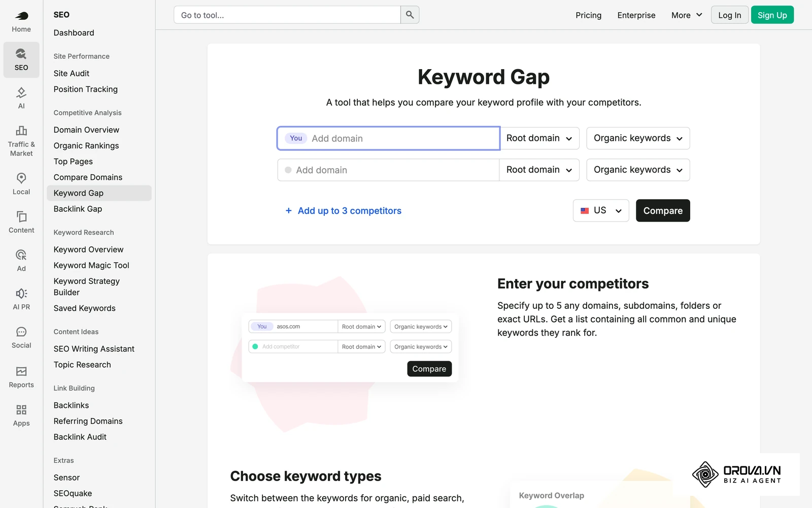Open Topic Research in the sidebar
The width and height of the screenshot is (812, 508).
coord(82,364)
